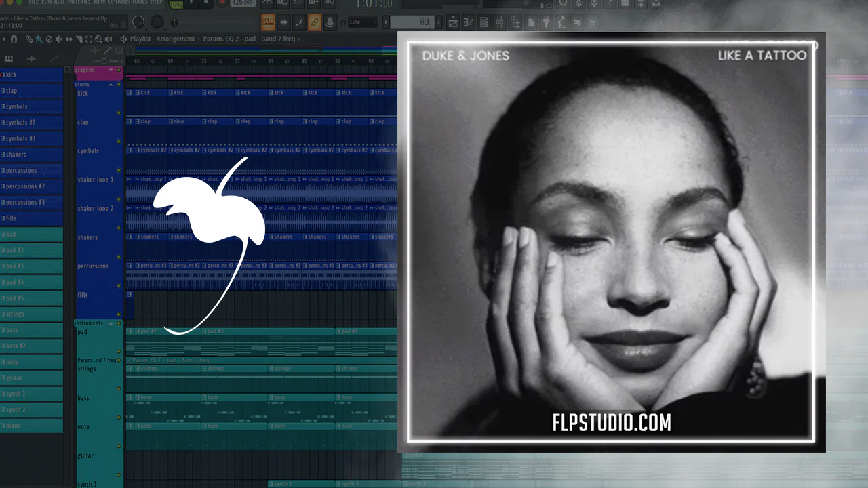Click the speaker icon beside Playlist - Arrangement
Image resolution: width=868 pixels, height=488 pixels.
(x=123, y=39)
